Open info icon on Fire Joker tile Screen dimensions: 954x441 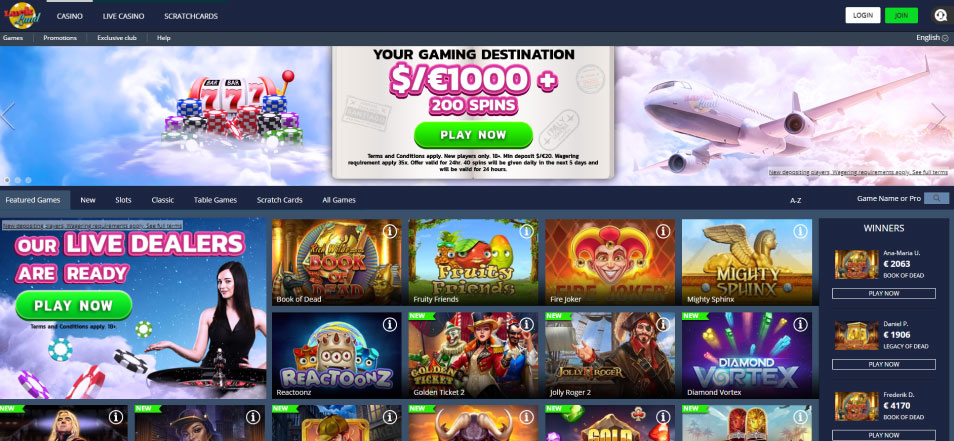663,231
